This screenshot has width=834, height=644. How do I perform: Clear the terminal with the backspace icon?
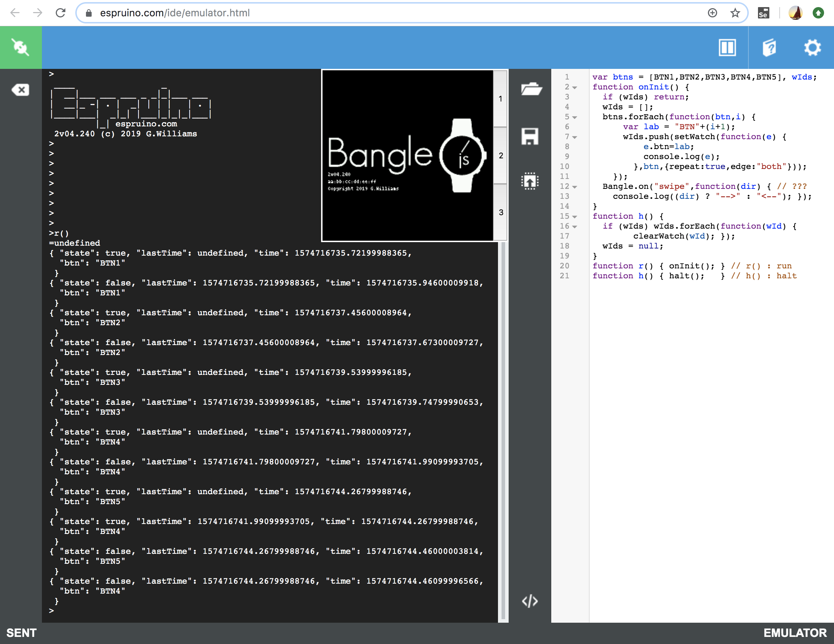21,90
